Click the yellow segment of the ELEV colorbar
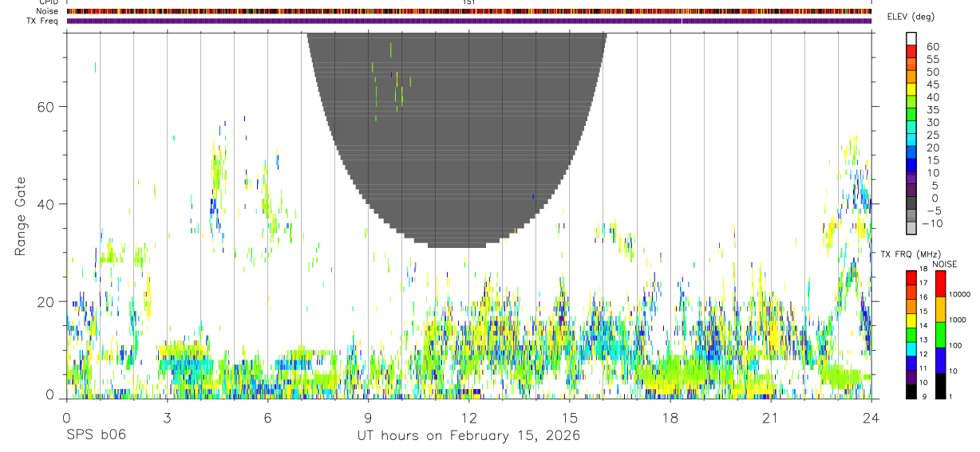 click(911, 90)
